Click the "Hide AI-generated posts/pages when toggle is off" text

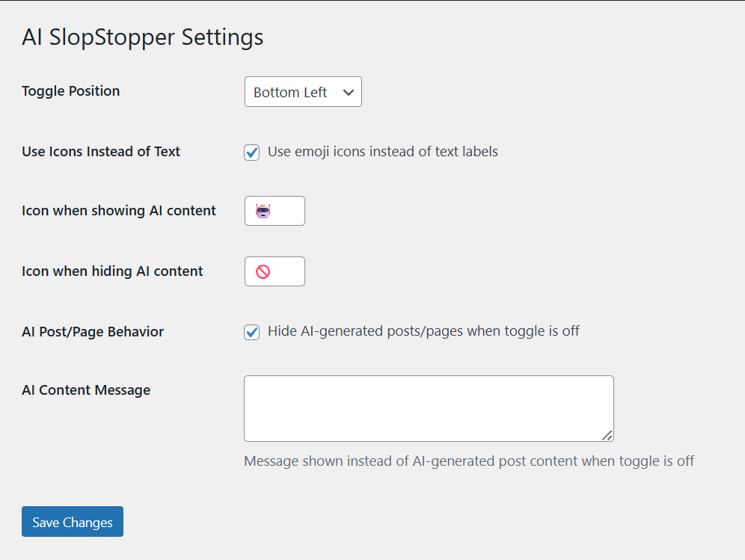423,331
